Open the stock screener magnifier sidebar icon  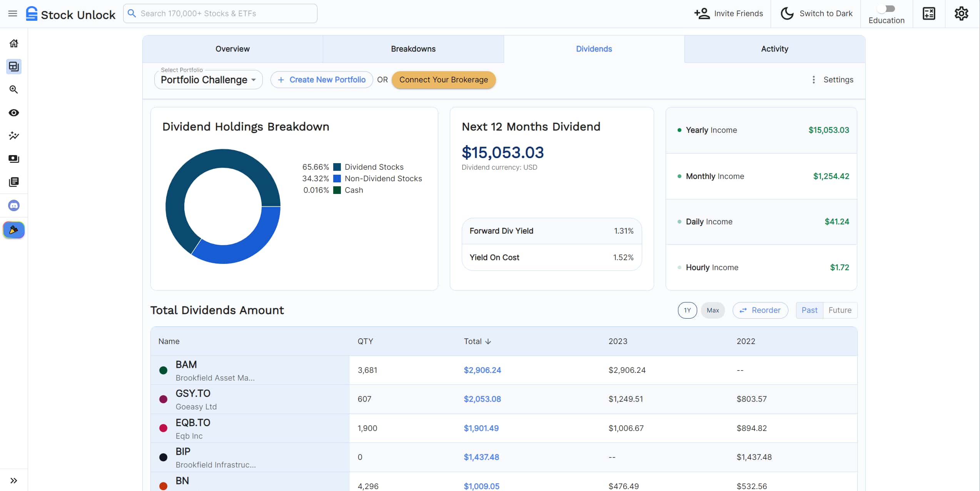(14, 90)
